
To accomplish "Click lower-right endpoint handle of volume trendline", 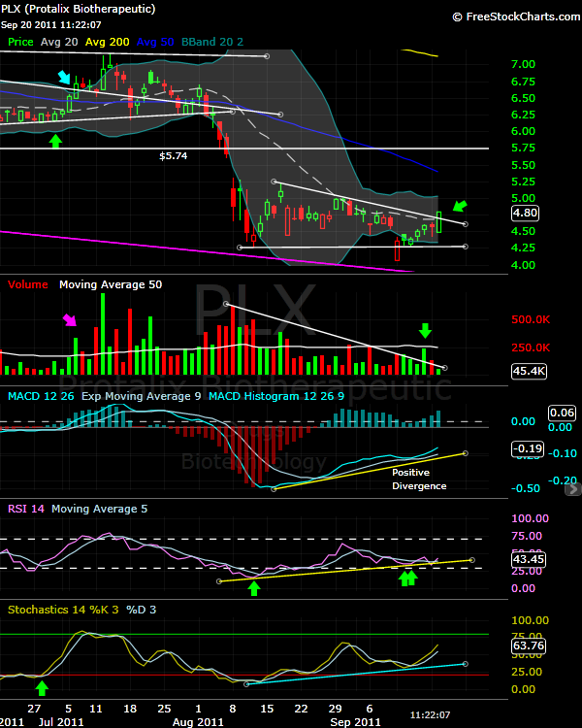I will [x=445, y=368].
